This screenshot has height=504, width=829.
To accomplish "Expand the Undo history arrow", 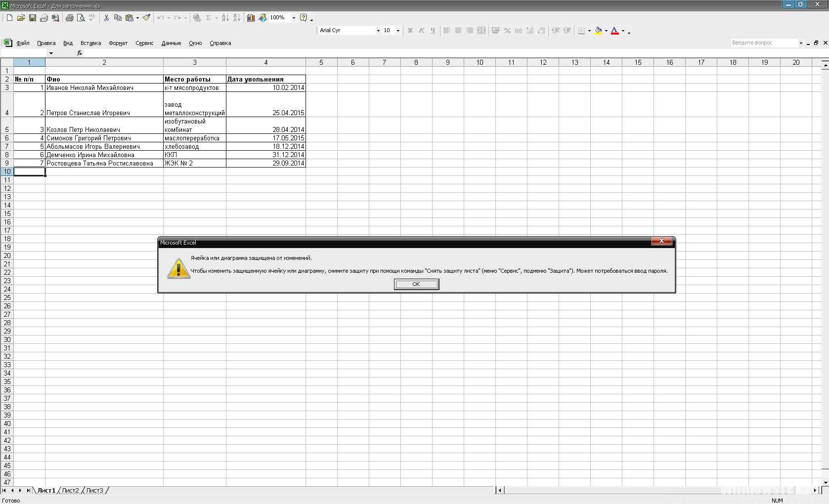I will point(169,18).
